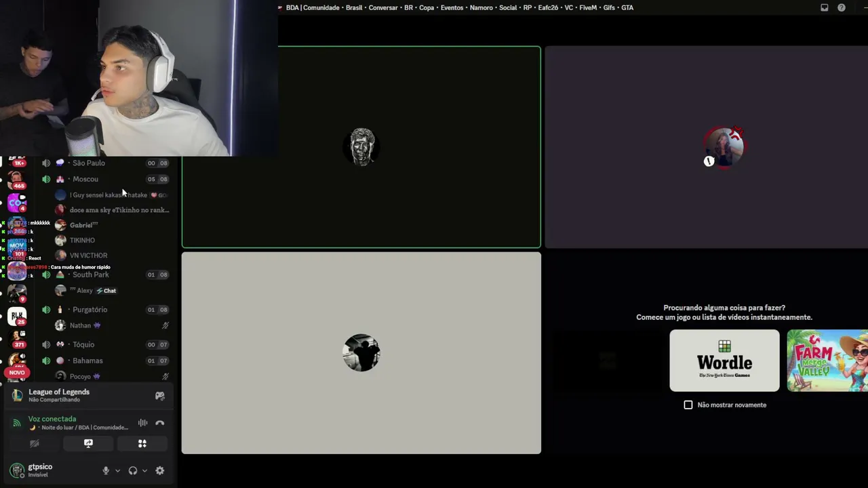Image resolution: width=868 pixels, height=488 pixels.
Task: Open the server icon with 9 badge
Action: tap(17, 293)
